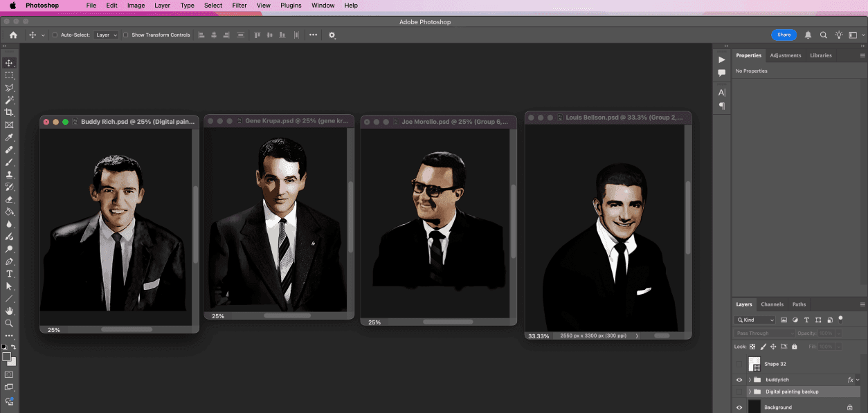Open the Filter menu
This screenshot has width=868, height=413.
pyautogui.click(x=239, y=6)
